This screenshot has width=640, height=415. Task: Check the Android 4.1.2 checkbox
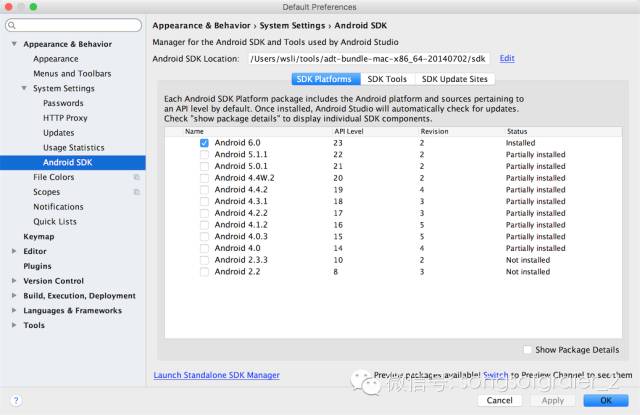click(204, 225)
